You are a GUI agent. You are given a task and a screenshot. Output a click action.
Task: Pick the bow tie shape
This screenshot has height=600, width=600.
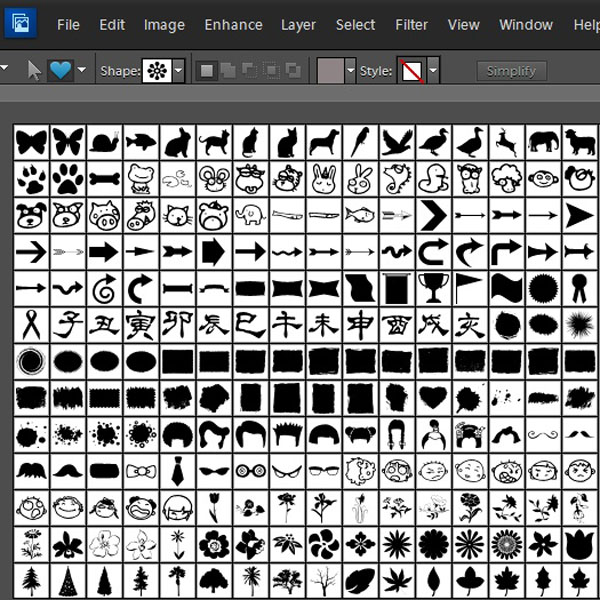click(x=141, y=470)
